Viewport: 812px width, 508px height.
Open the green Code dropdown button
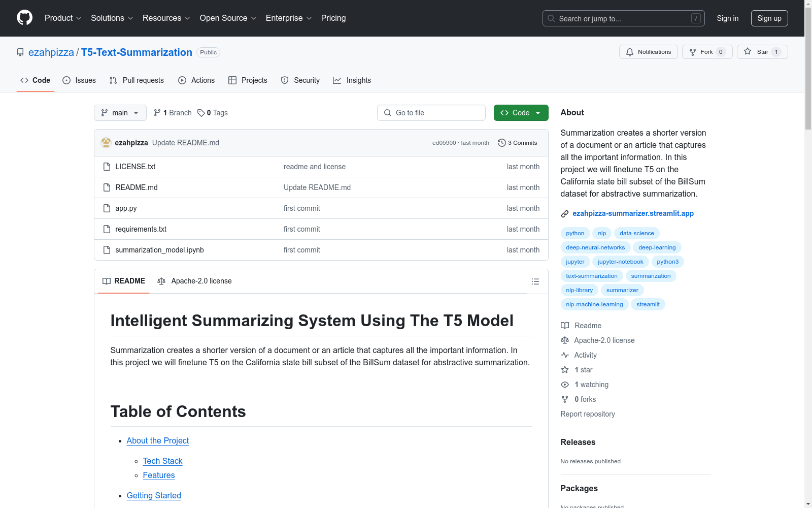coord(521,113)
